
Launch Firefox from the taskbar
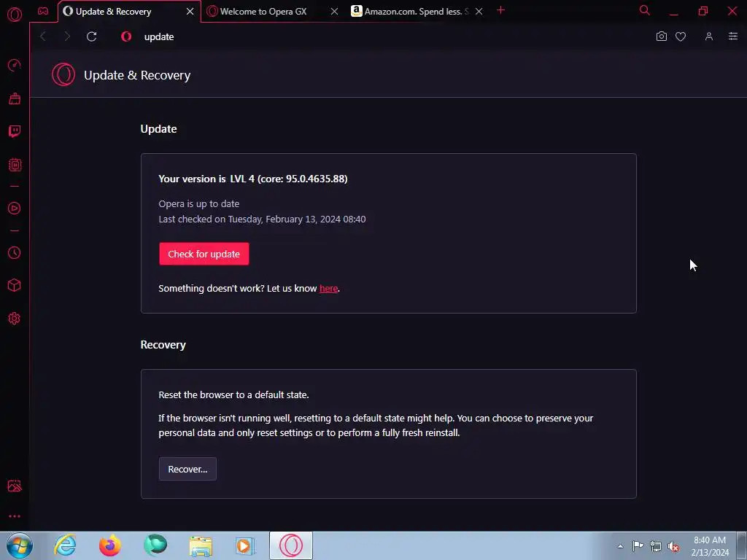pos(110,545)
